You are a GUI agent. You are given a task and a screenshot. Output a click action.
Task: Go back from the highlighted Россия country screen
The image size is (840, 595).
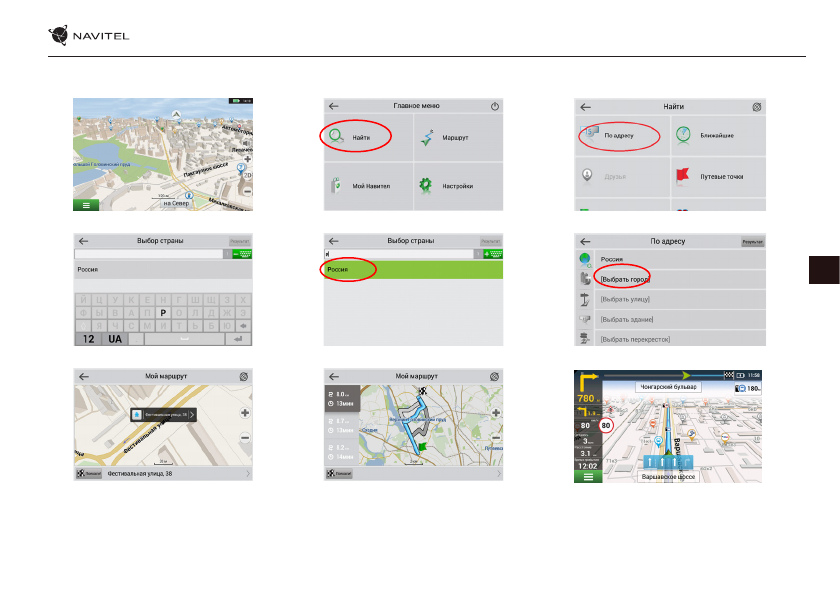pyautogui.click(x=333, y=241)
